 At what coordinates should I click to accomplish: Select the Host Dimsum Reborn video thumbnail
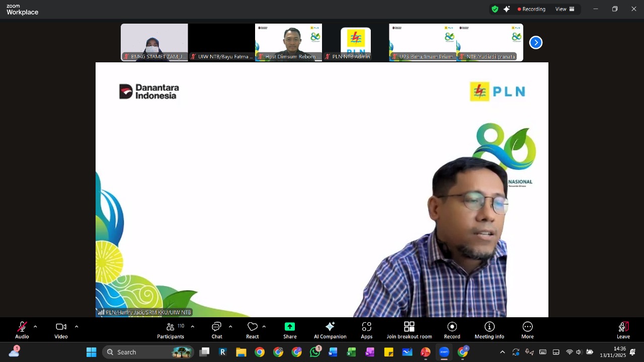tap(288, 42)
